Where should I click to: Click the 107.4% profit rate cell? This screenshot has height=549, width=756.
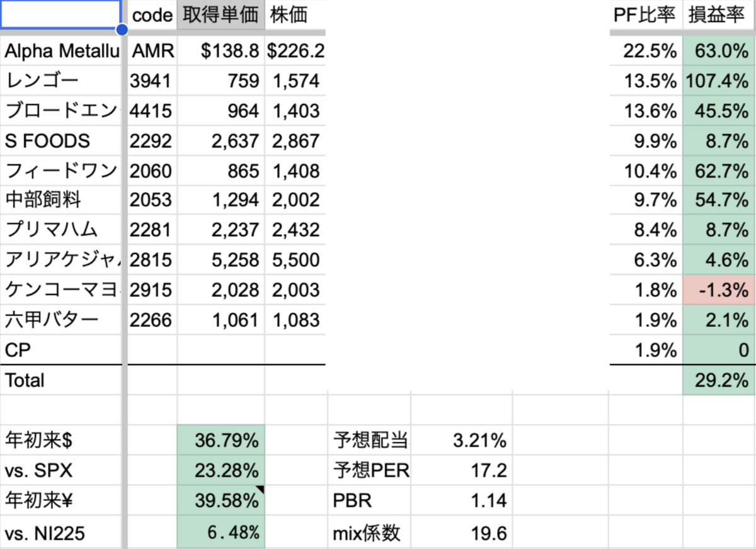[719, 81]
